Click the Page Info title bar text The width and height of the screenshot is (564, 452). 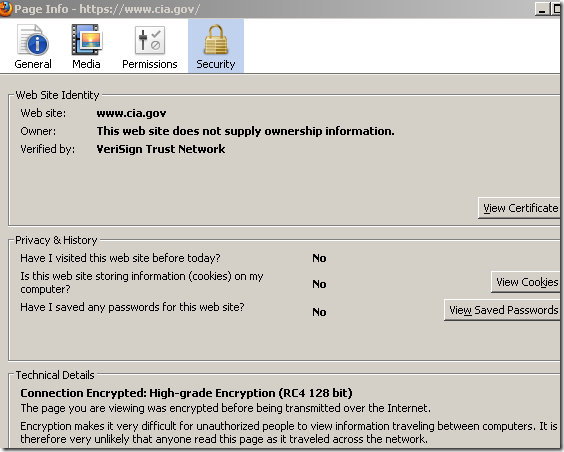(x=107, y=9)
